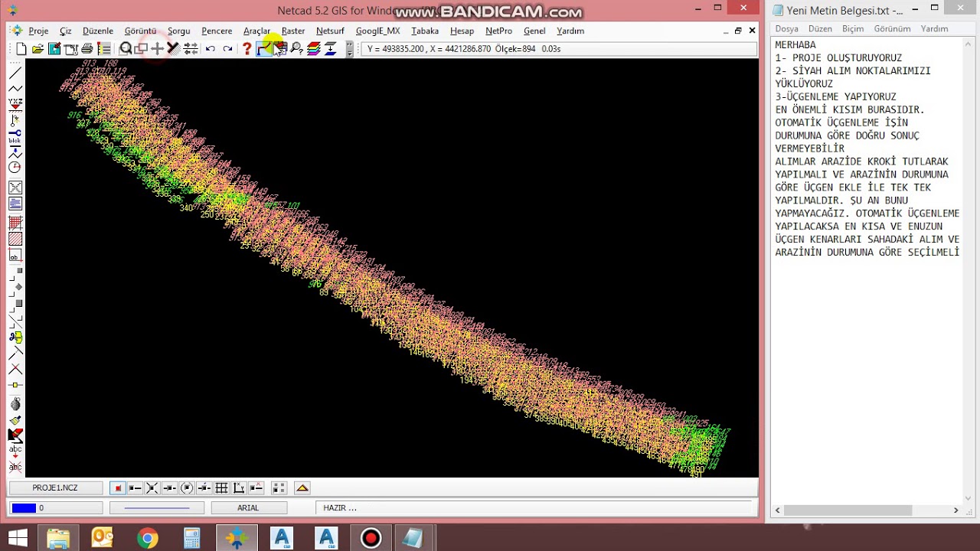980x551 pixels.
Task: Open the line style selector
Action: [x=157, y=507]
